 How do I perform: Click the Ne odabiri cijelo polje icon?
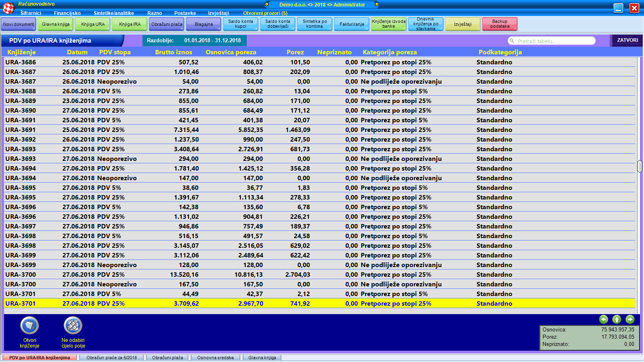(x=73, y=325)
